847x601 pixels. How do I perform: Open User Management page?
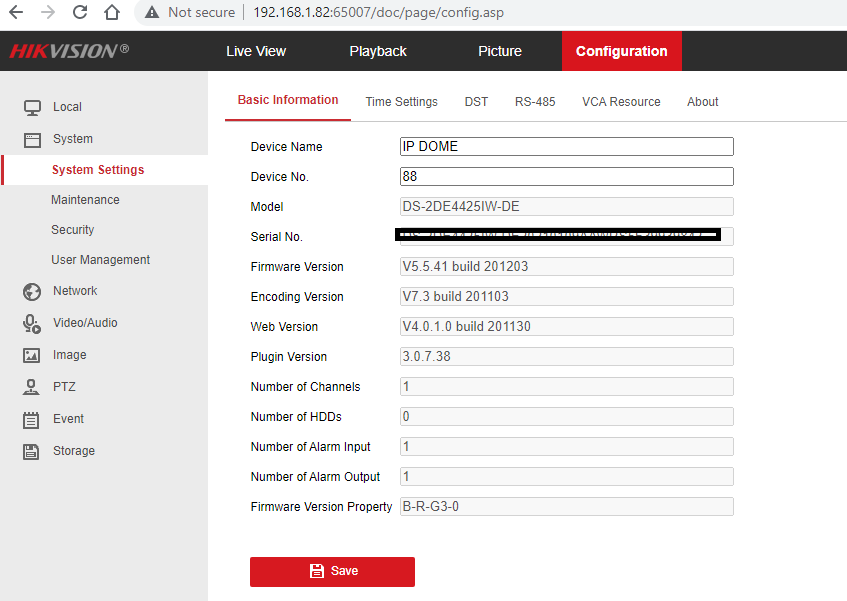tap(100, 260)
